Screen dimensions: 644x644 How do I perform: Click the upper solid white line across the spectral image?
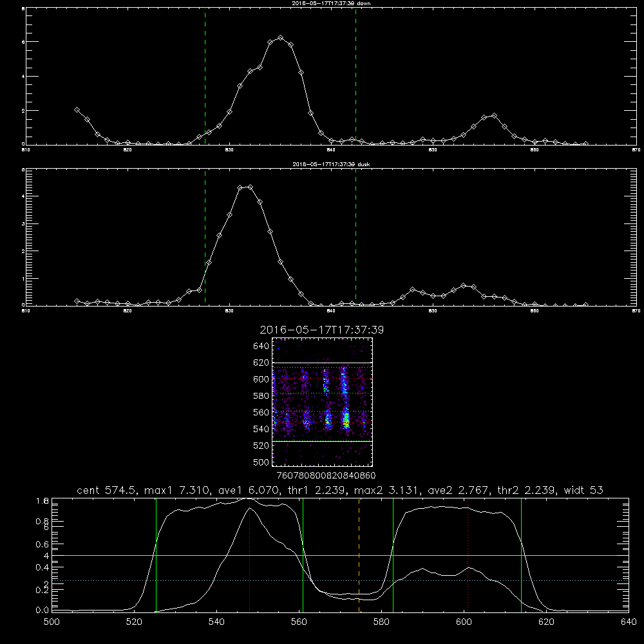[x=322, y=363]
